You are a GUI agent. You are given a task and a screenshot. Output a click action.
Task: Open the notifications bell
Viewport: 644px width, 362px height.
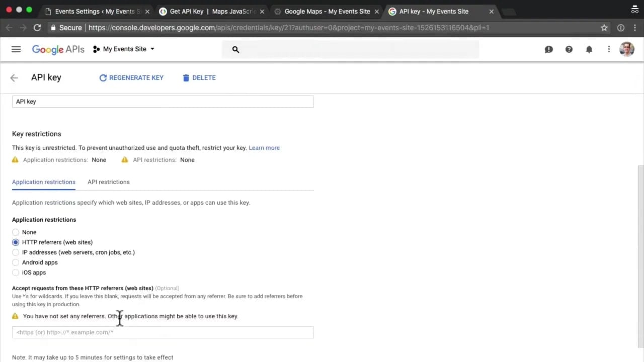[x=589, y=49]
